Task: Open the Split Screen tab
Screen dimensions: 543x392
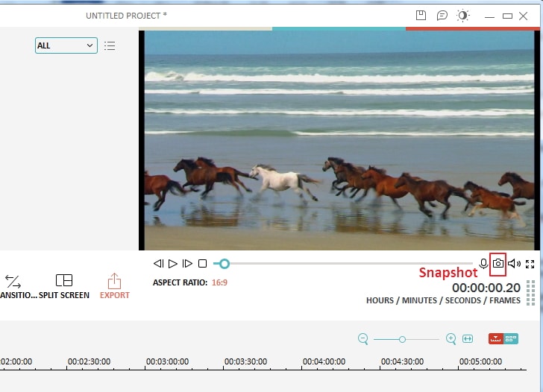Action: [64, 287]
